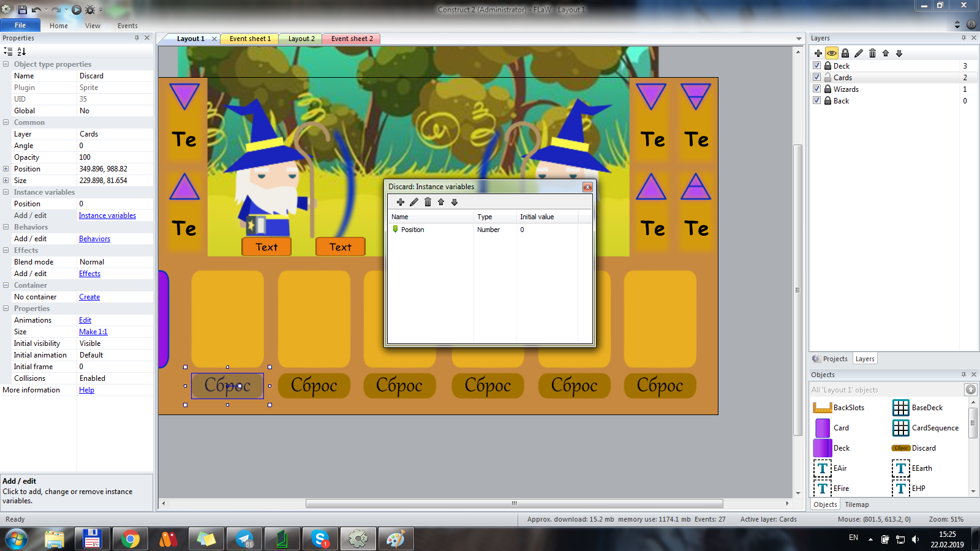Sort properties alphabetically with A-Z icon
This screenshot has width=980, height=551.
click(21, 51)
